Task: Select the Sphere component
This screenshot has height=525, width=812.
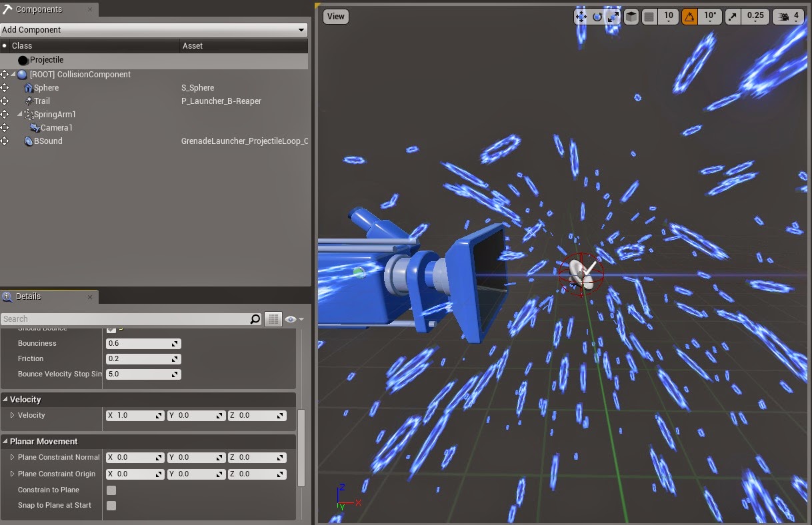Action: (x=154, y=88)
